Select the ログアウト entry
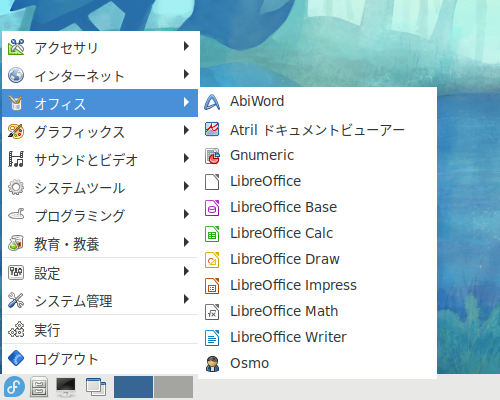 click(x=100, y=359)
